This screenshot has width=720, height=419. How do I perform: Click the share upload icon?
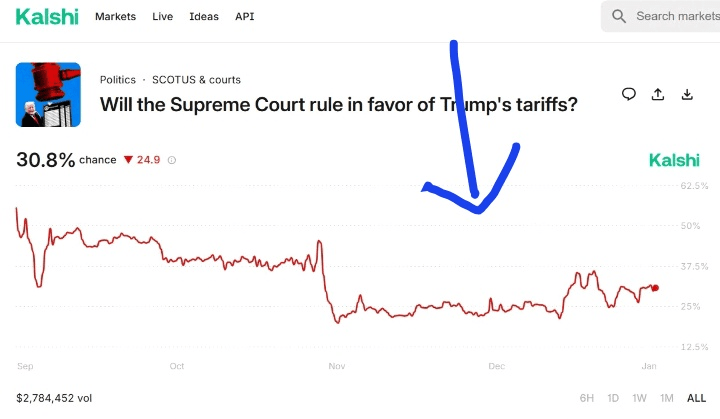[658, 94]
